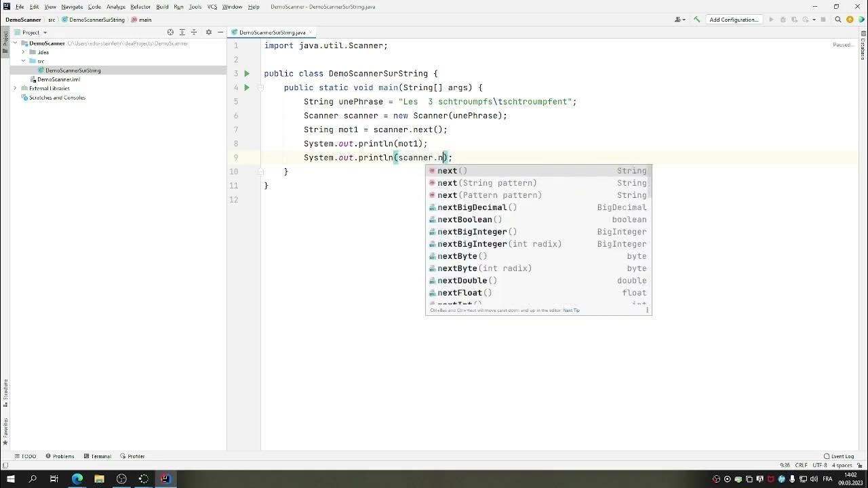Toggle tool window bars icon bottom-left
The height and width of the screenshot is (488, 868).
(5, 465)
